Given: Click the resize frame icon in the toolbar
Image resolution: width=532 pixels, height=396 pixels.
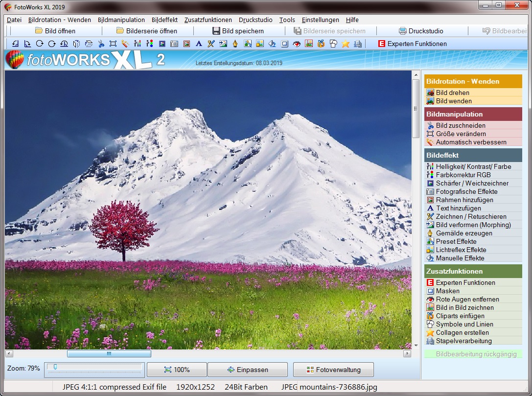Looking at the screenshot, I should coord(113,44).
